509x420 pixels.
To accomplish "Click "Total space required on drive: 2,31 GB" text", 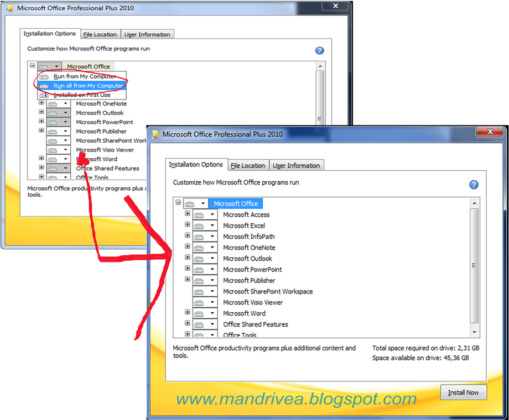I will click(425, 348).
